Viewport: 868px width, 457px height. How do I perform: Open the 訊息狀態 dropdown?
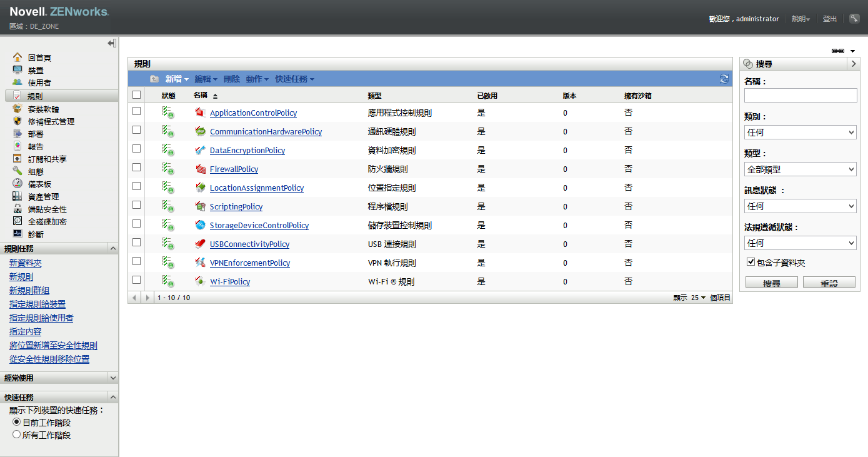pyautogui.click(x=801, y=206)
